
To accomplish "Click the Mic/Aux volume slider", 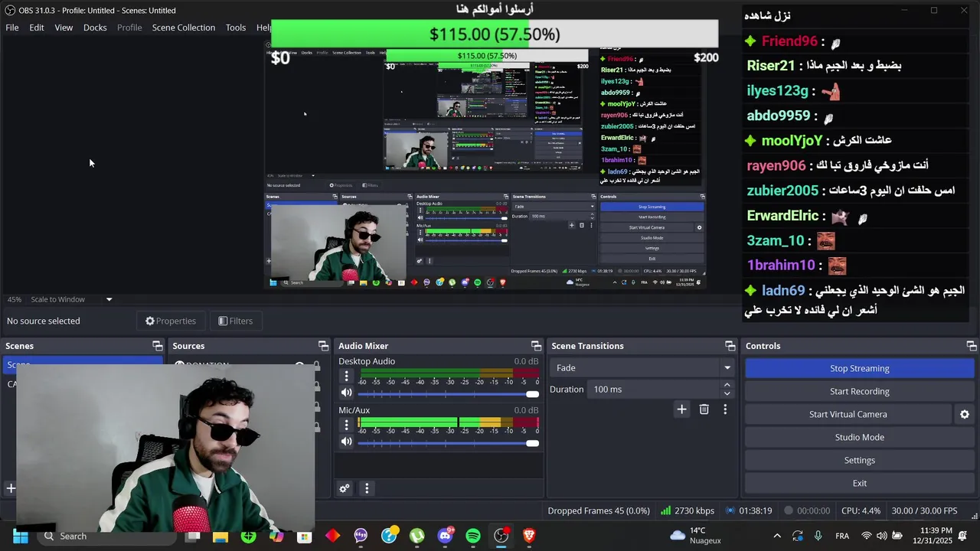I will pos(448,442).
